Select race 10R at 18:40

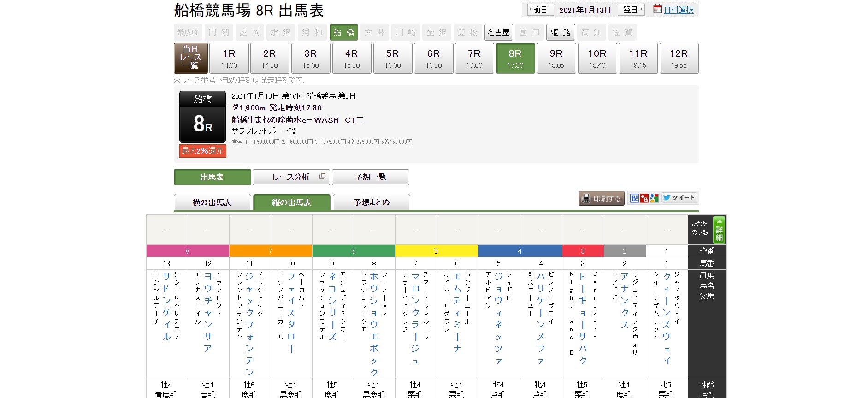click(x=597, y=58)
